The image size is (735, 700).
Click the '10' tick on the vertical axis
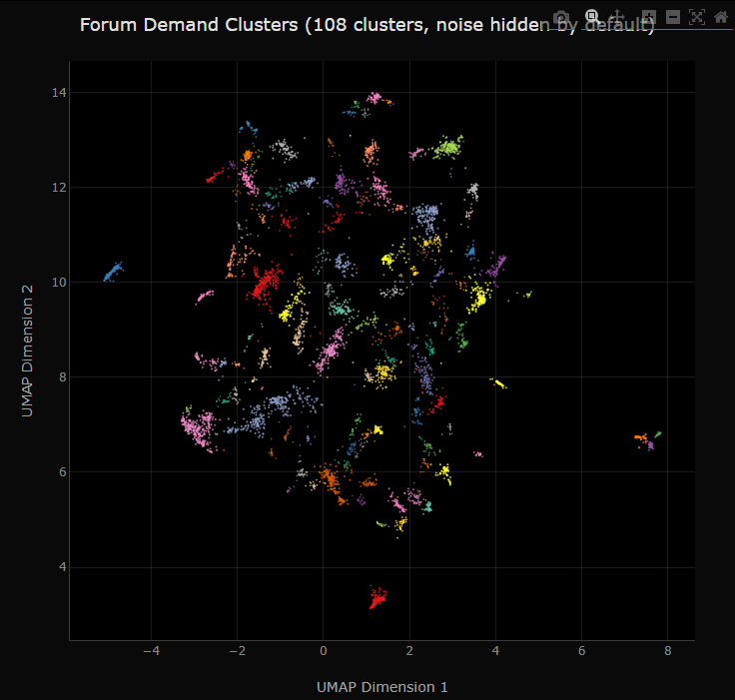(x=59, y=283)
